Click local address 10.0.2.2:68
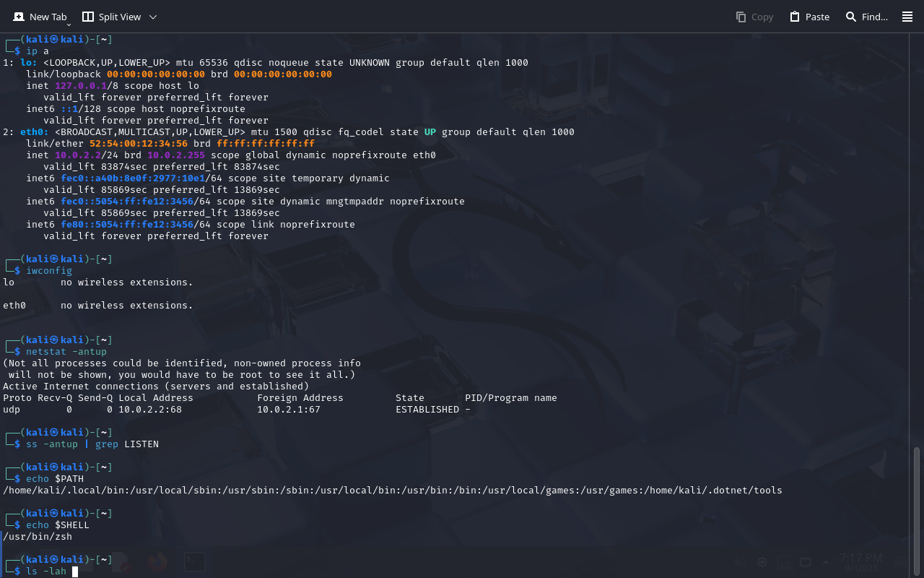The height and width of the screenshot is (578, 924). [150, 410]
